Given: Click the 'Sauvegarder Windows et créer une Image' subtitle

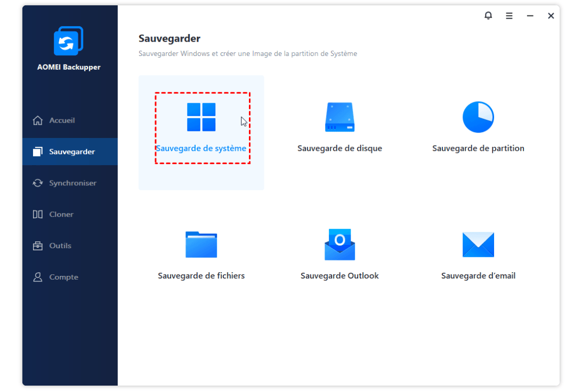Looking at the screenshot, I should click(x=248, y=53).
